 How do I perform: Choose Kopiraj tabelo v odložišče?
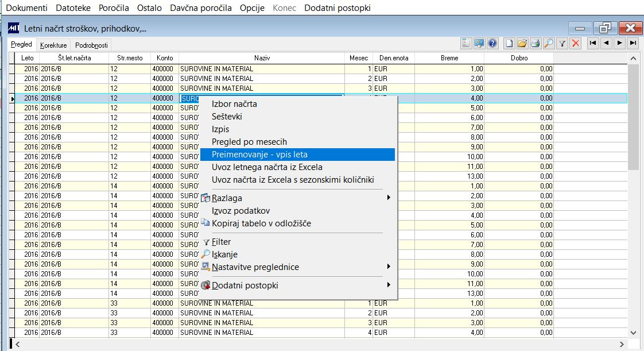pyautogui.click(x=261, y=223)
